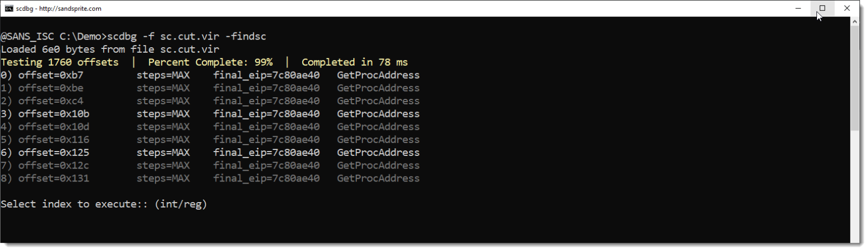Screen dimensions: 868x251
Task: Click the scrollbar track below the thumb
Action: (854, 185)
